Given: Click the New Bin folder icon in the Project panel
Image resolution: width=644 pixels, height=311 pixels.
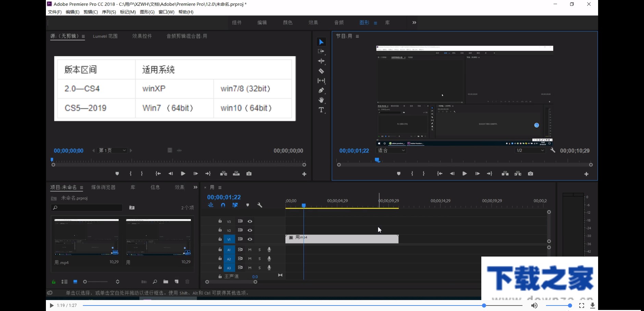Looking at the screenshot, I should 166,282.
